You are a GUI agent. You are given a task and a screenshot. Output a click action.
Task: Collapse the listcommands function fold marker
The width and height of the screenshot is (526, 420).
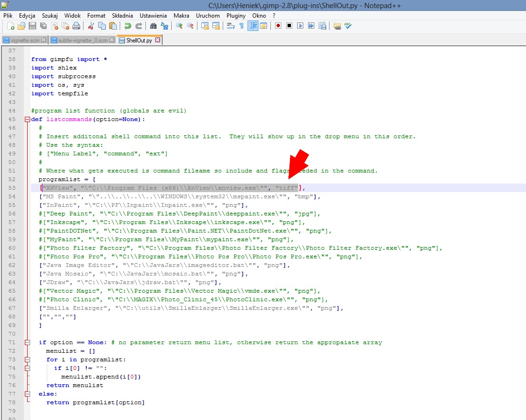tap(27, 119)
